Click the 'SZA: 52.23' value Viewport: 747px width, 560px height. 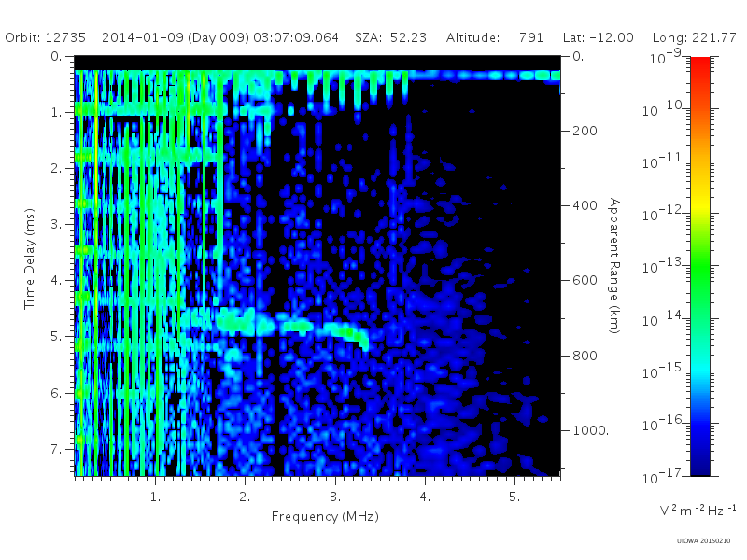390,37
